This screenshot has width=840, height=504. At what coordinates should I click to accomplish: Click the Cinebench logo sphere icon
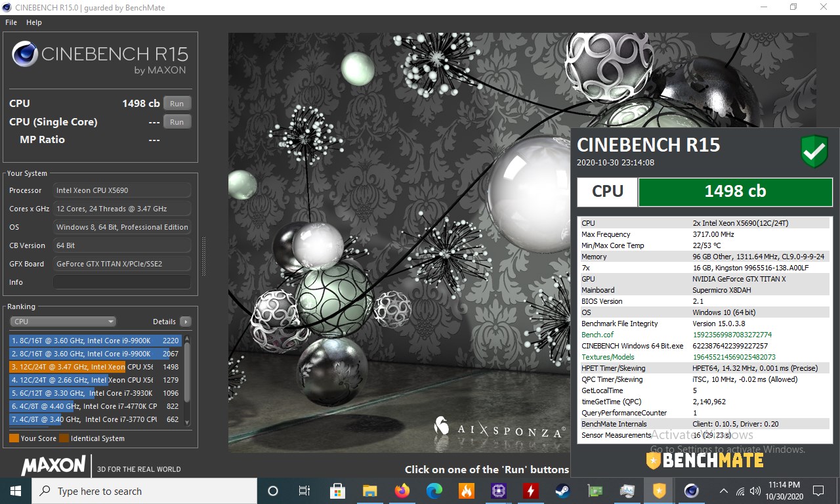click(x=25, y=54)
